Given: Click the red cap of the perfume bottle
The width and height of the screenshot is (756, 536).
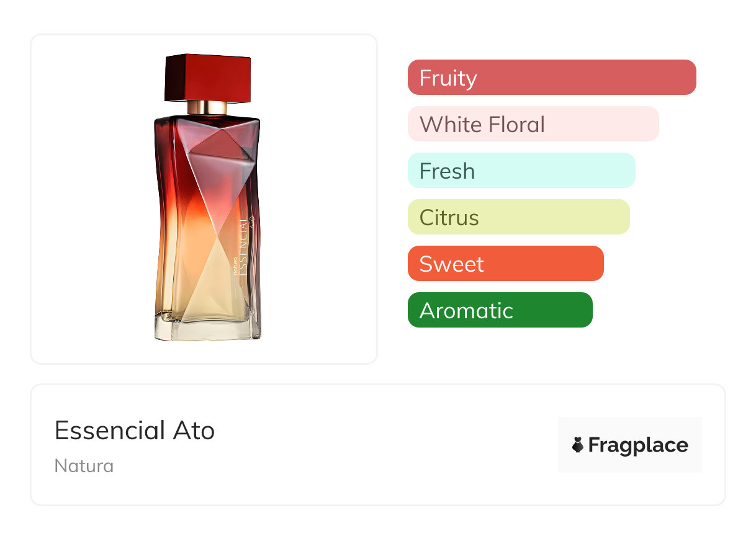Looking at the screenshot, I should click(207, 78).
